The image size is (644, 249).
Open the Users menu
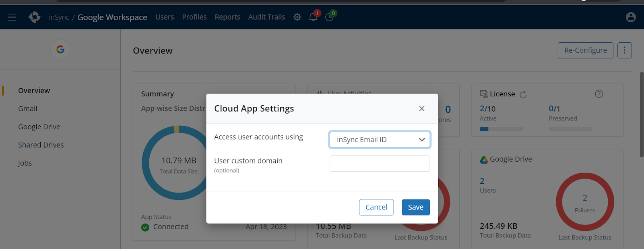point(165,17)
